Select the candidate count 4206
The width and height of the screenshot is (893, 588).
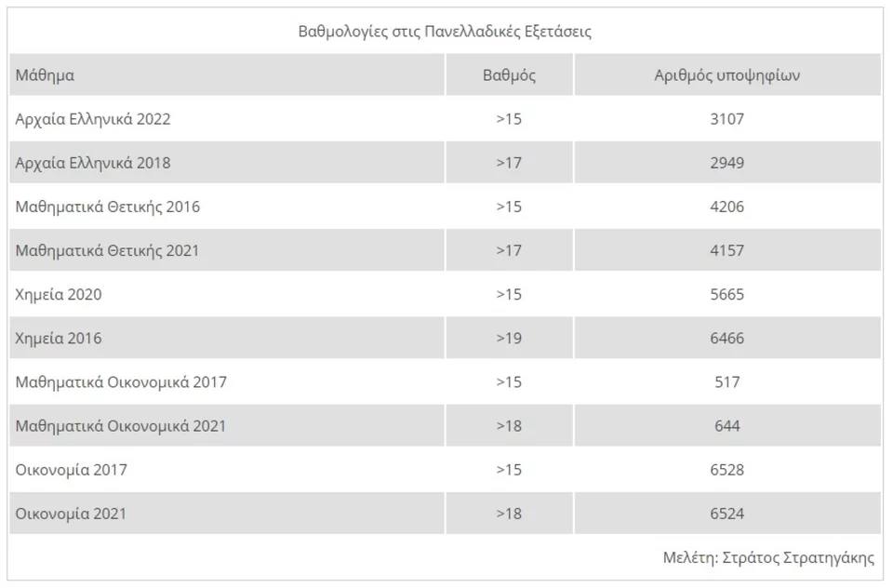pos(726,207)
